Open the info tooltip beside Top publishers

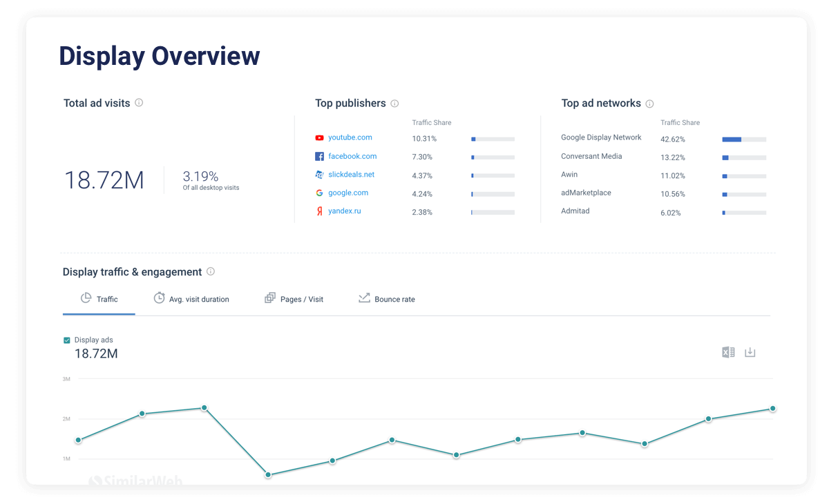pyautogui.click(x=394, y=103)
